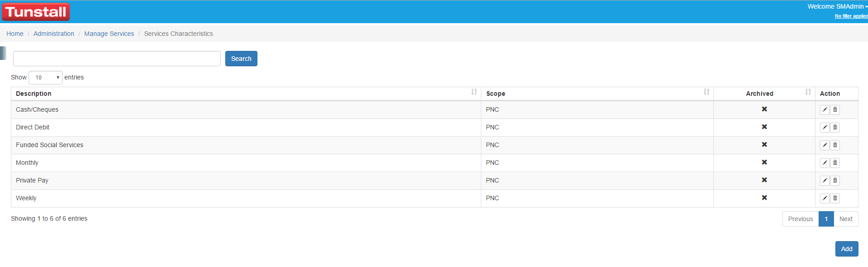This screenshot has width=868, height=267.
Task: Open the No filter applied link
Action: pos(851,16)
